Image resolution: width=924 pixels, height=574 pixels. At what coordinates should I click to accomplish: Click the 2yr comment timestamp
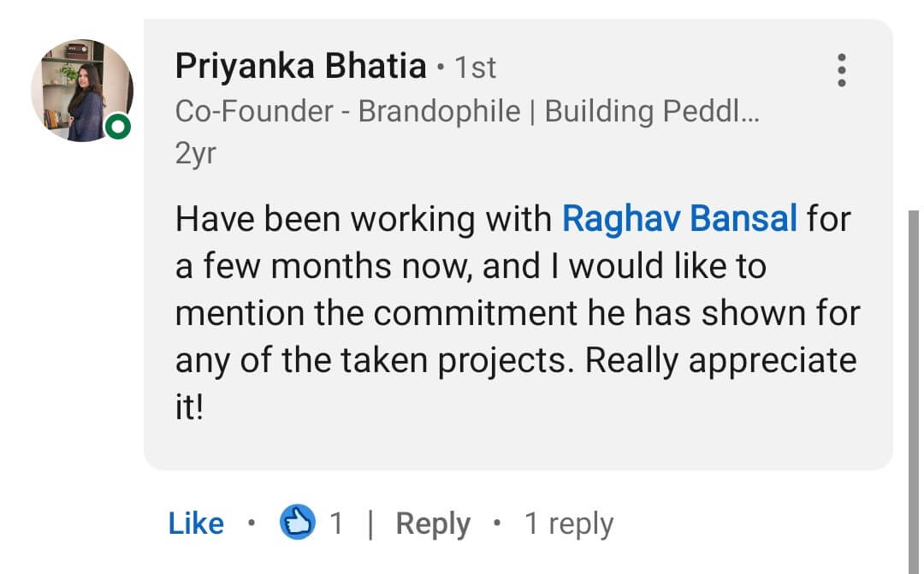click(195, 154)
